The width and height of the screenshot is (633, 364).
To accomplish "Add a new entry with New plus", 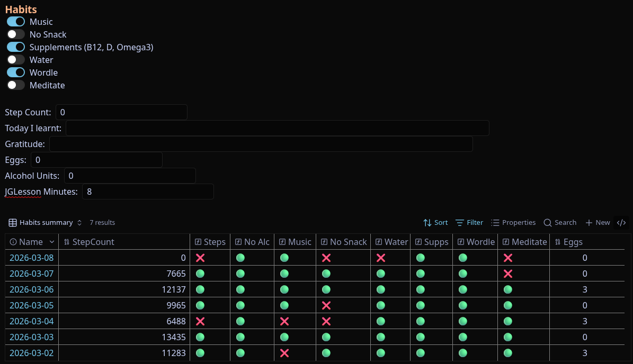I will pos(589,223).
